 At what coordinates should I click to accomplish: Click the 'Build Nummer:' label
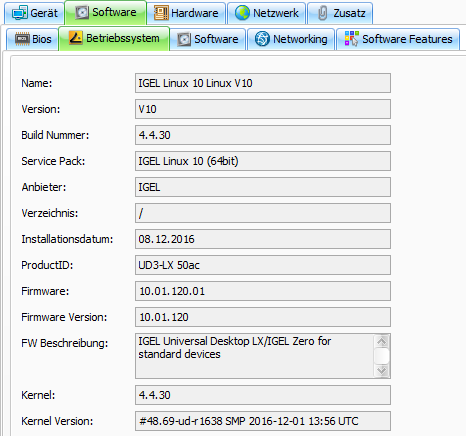(x=55, y=135)
